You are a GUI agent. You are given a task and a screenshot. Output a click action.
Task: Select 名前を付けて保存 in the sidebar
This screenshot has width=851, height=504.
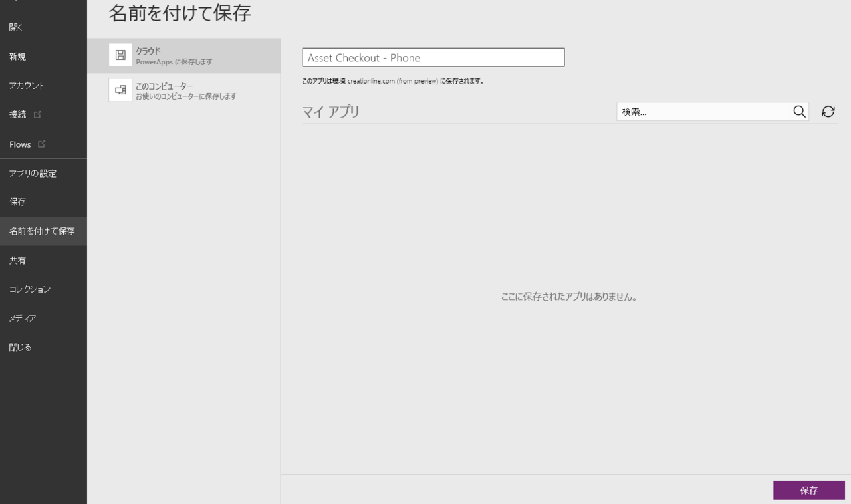click(x=43, y=231)
